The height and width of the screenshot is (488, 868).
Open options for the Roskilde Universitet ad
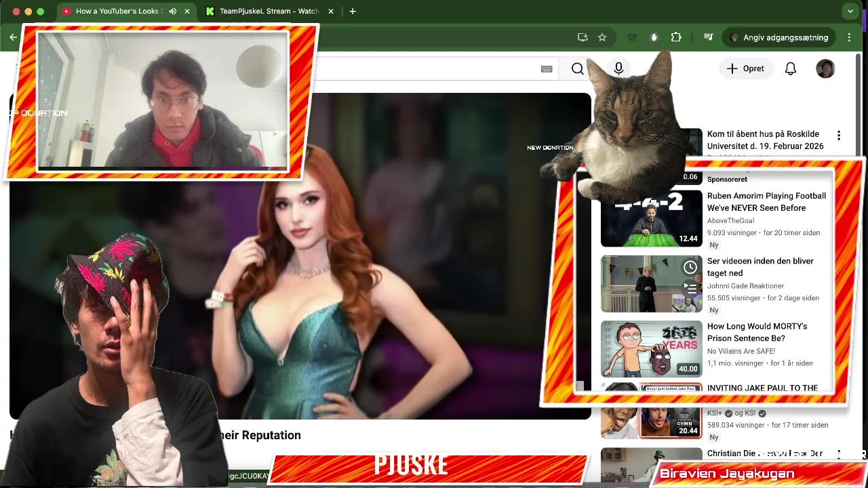click(839, 136)
